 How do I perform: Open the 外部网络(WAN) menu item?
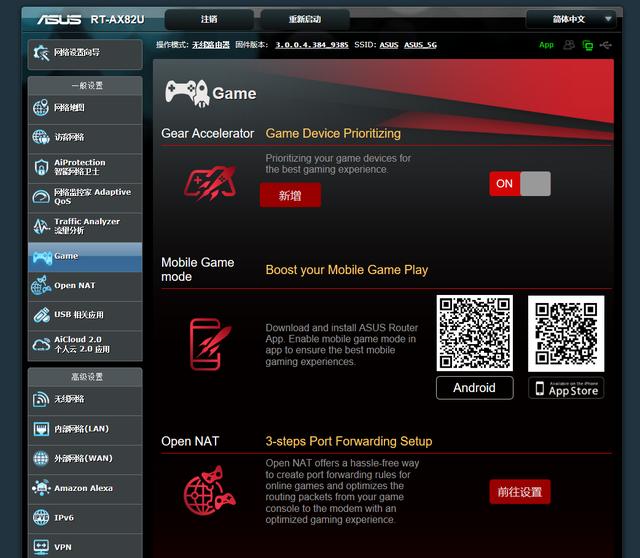(85, 458)
